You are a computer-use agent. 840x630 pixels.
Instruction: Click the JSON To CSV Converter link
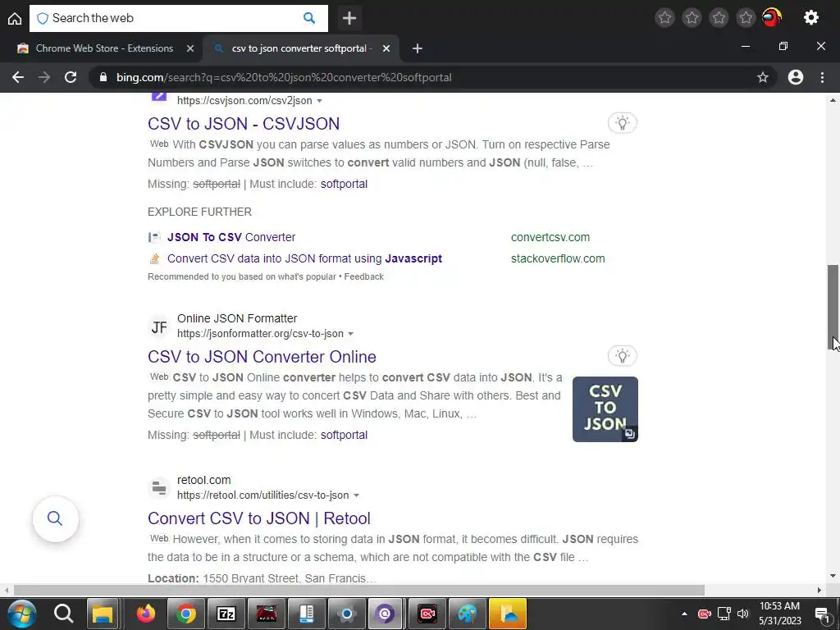click(231, 237)
